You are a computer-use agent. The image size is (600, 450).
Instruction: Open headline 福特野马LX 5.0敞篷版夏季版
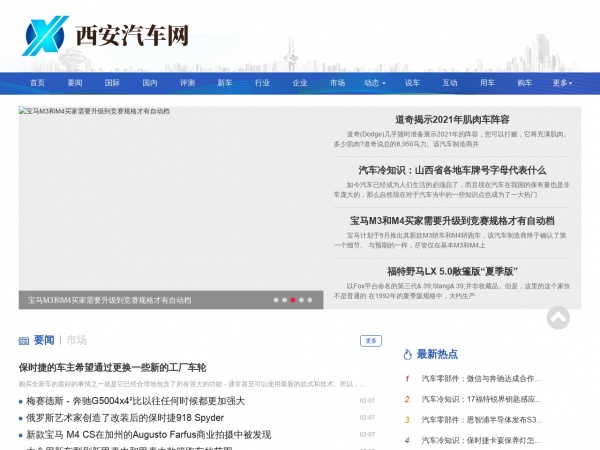452,272
